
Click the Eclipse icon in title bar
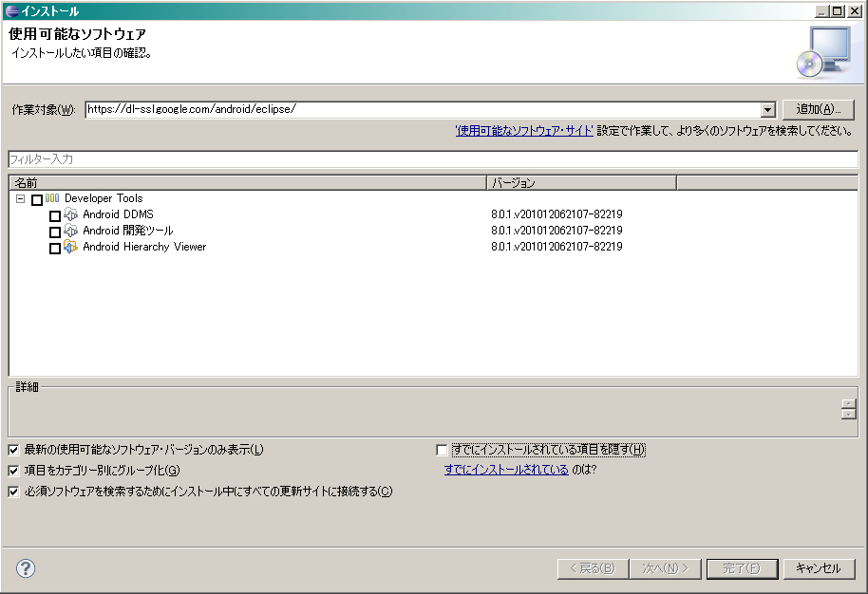click(10, 11)
